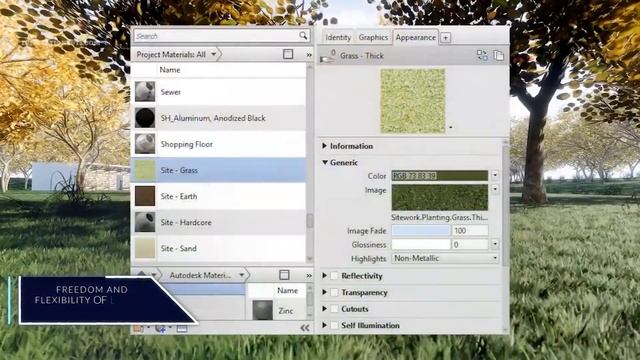Screen dimensions: 640x360
Task: Open the Color options dropdown arrow
Action: [495, 176]
